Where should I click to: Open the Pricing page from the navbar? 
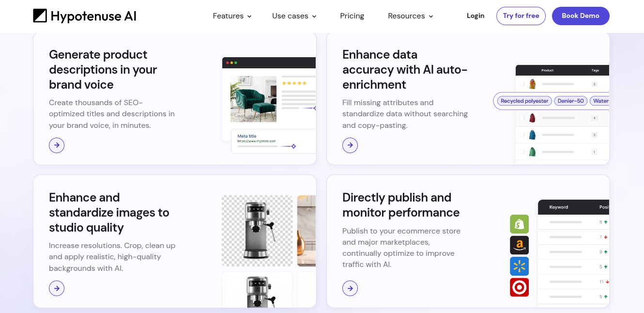click(352, 16)
